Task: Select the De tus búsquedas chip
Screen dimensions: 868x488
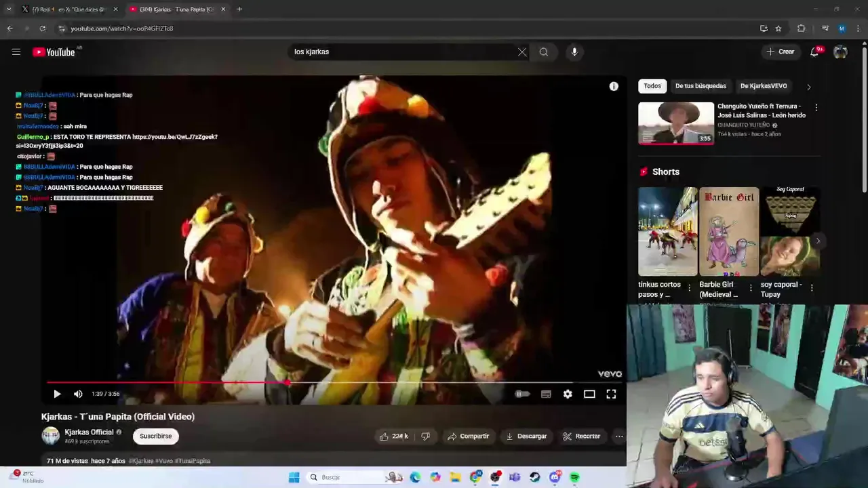Action: tap(701, 86)
